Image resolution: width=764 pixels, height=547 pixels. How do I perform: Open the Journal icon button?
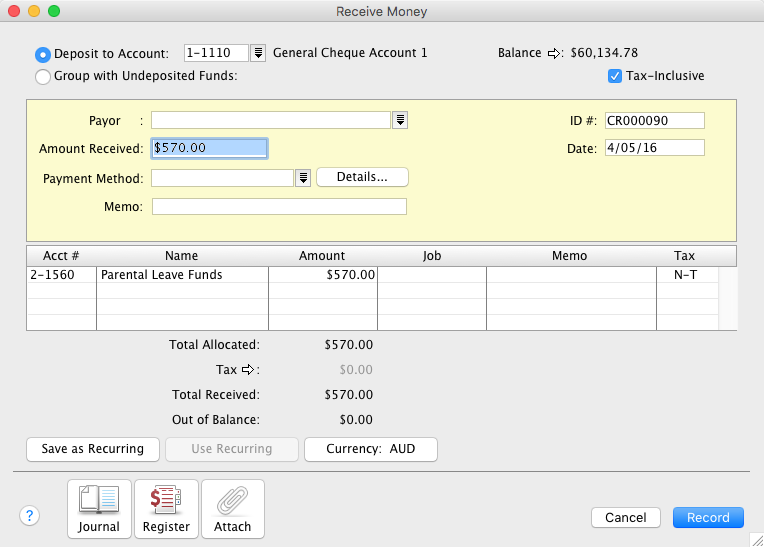98,509
